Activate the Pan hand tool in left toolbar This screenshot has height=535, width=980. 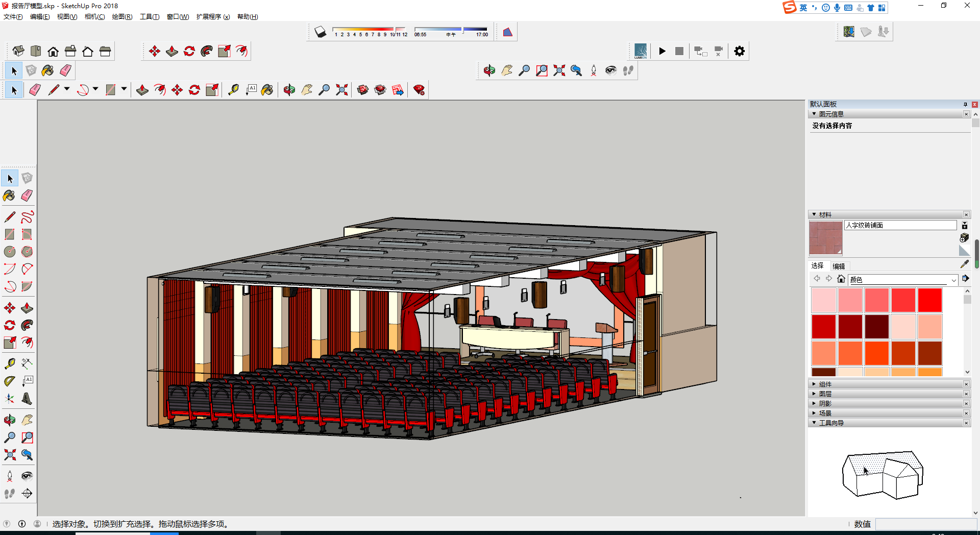27,420
